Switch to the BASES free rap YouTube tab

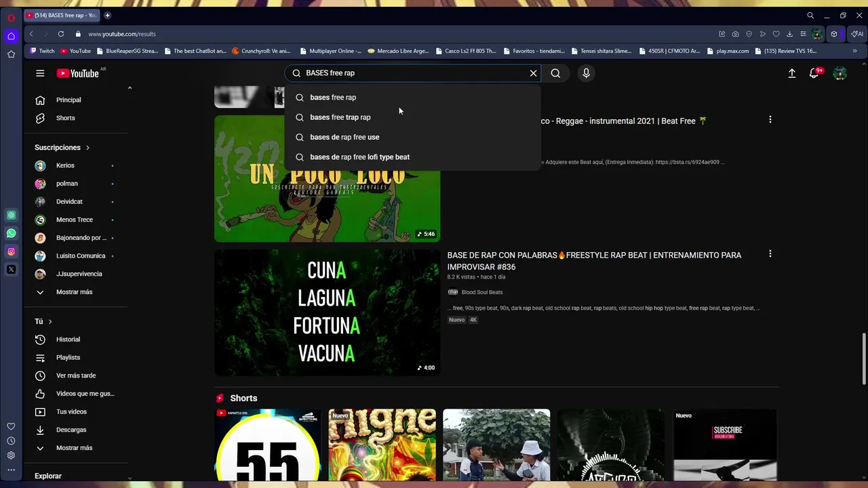[x=61, y=15]
